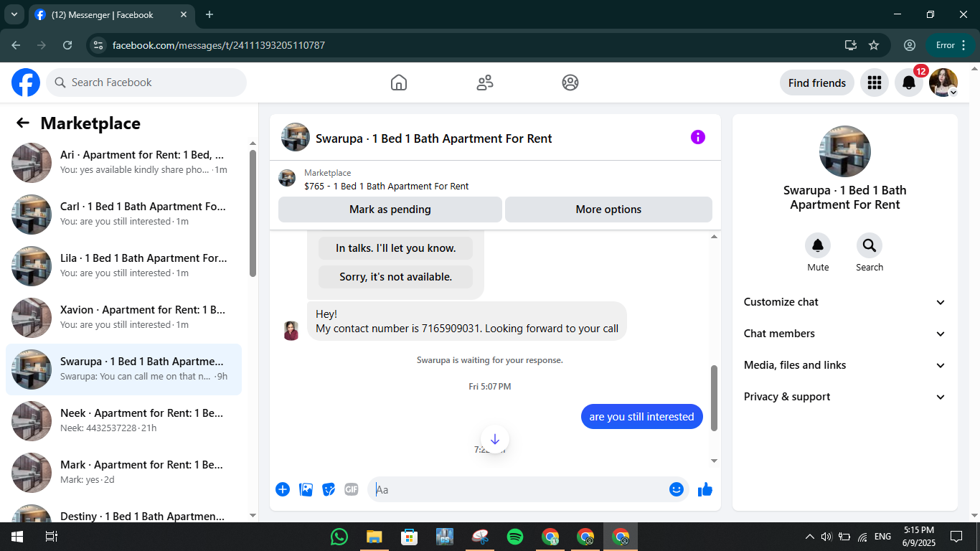Open File Explorer from the taskbar
This screenshot has width=980, height=551.
tap(374, 537)
